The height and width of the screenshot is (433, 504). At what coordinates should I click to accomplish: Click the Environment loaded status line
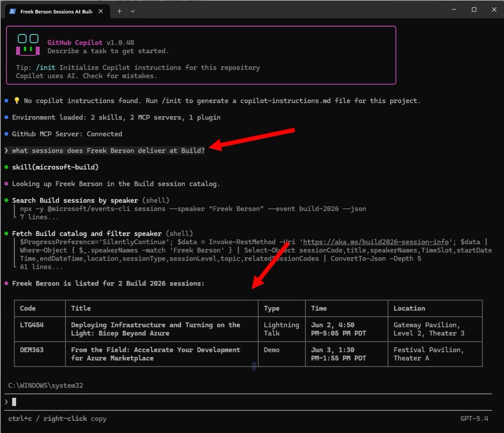[116, 117]
